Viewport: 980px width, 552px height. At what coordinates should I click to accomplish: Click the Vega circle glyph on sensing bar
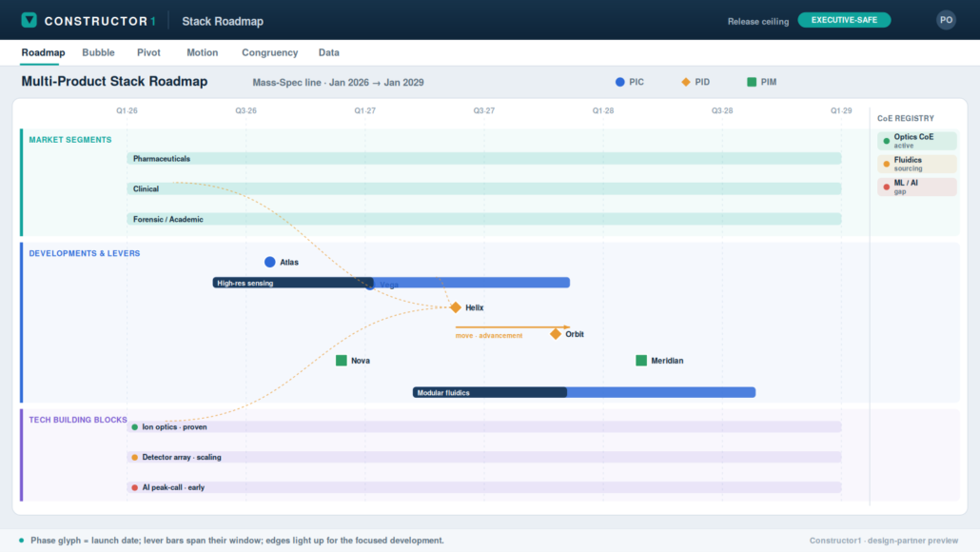tap(370, 286)
